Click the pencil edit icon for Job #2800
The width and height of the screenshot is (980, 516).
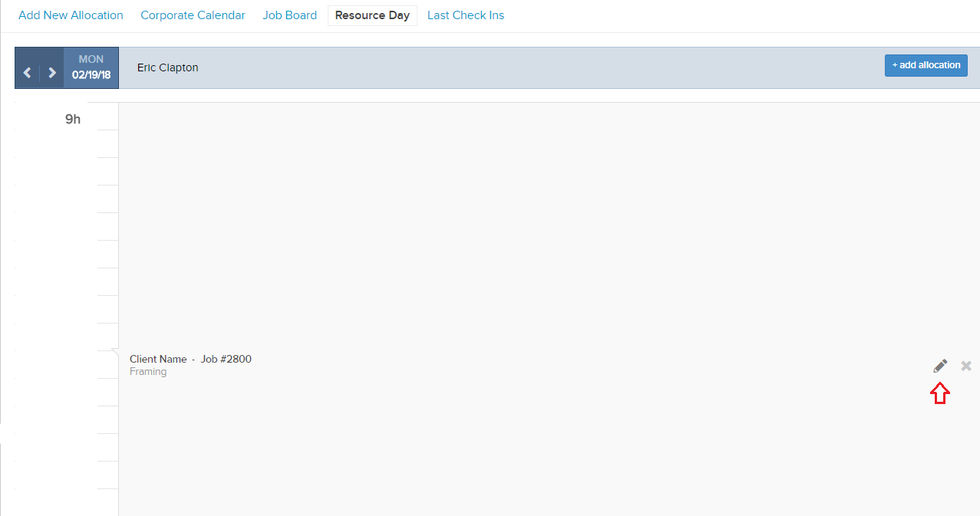point(940,366)
